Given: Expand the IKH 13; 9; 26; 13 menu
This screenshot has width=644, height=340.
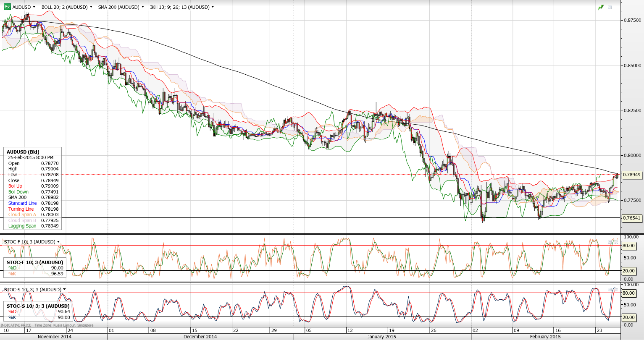Looking at the screenshot, I should coord(213,7).
